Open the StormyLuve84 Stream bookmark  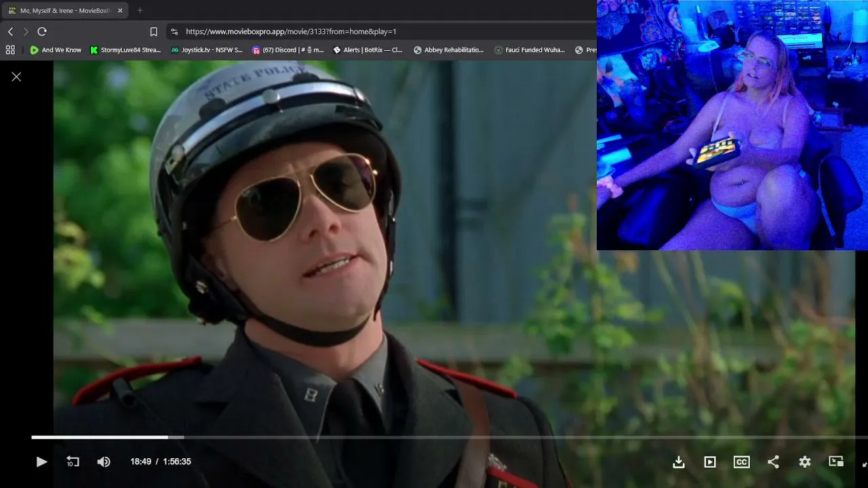click(x=125, y=50)
